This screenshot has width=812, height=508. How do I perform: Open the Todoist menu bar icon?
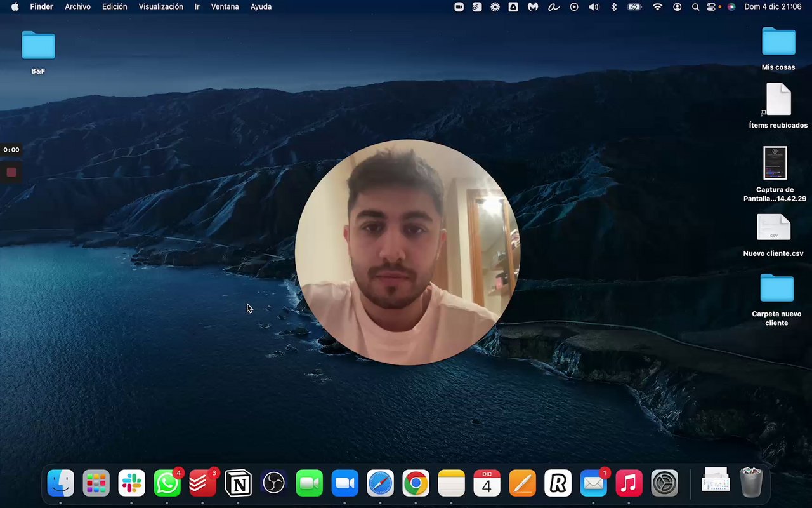[477, 7]
